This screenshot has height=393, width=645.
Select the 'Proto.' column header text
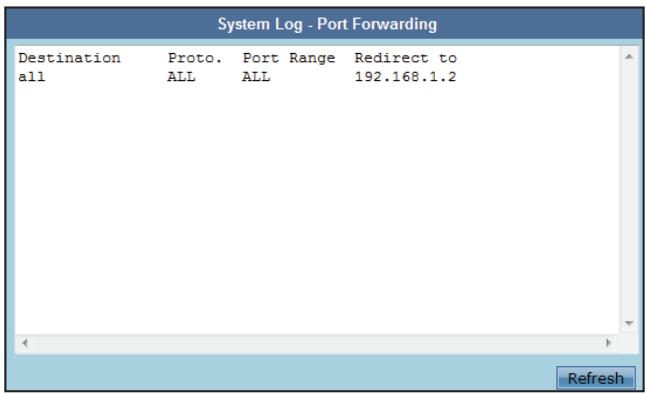pos(195,58)
